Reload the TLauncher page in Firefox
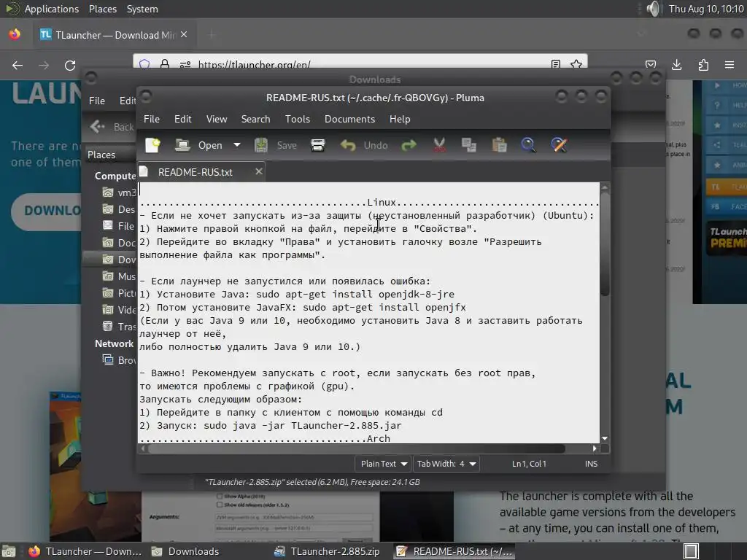The width and height of the screenshot is (747, 560). tap(70, 65)
